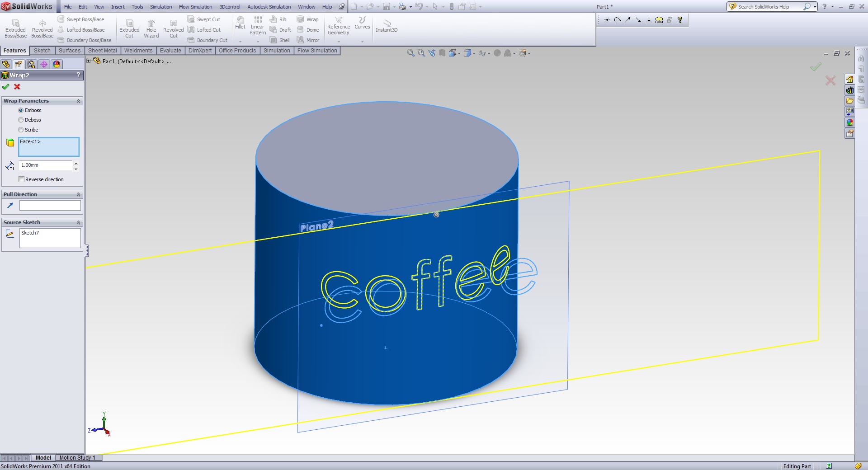The image size is (868, 470).
Task: Enable the Reverse direction checkbox
Action: click(x=21, y=179)
